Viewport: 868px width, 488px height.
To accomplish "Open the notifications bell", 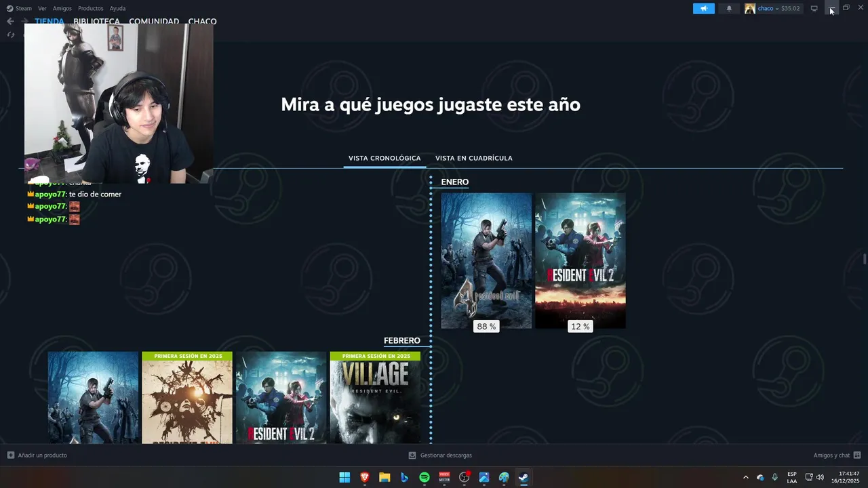I will tap(729, 8).
